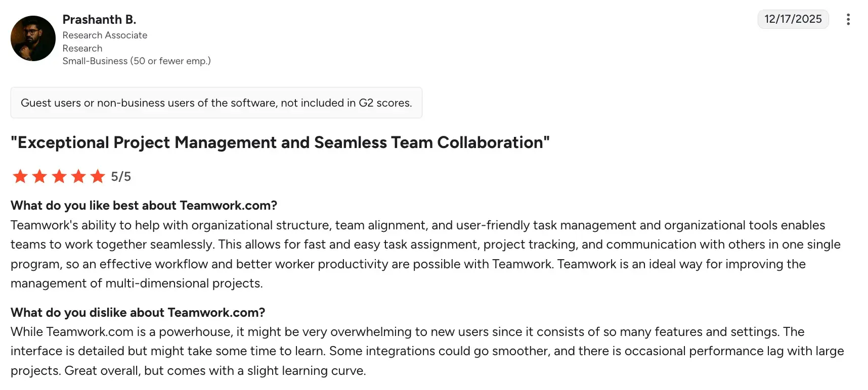
Task: Expand options via the vertical ellipsis control
Action: tap(848, 19)
